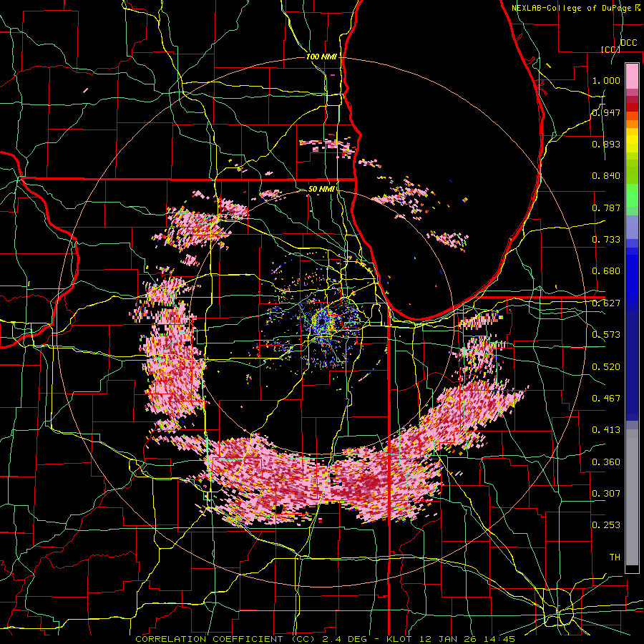Click the 0.733 scale value

tap(606, 240)
